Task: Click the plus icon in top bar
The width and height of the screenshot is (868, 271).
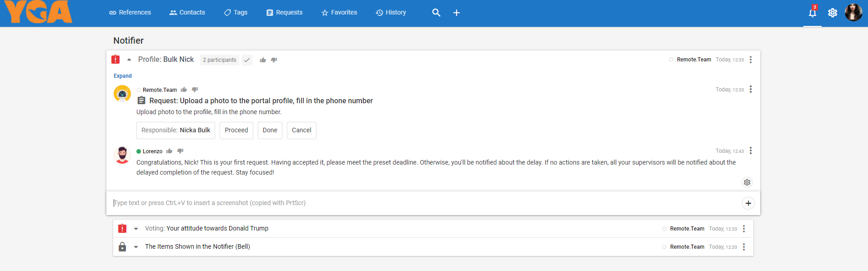Action: 457,13
